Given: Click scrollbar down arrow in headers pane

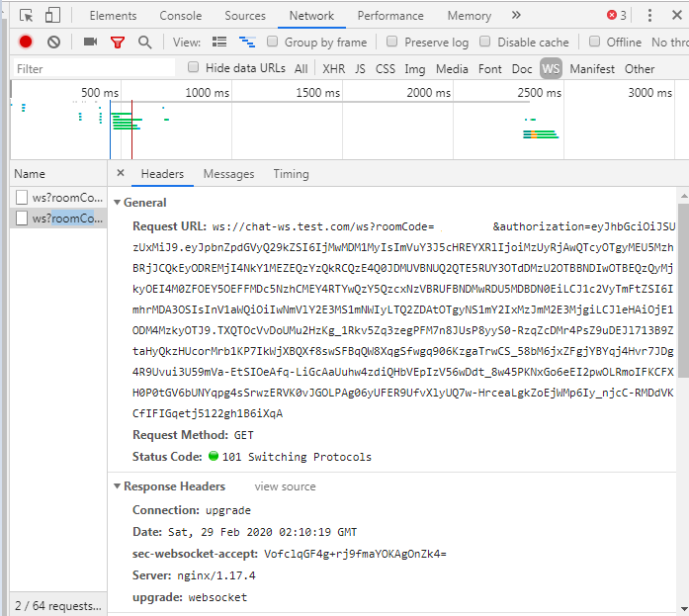Looking at the screenshot, I should click(x=684, y=608).
